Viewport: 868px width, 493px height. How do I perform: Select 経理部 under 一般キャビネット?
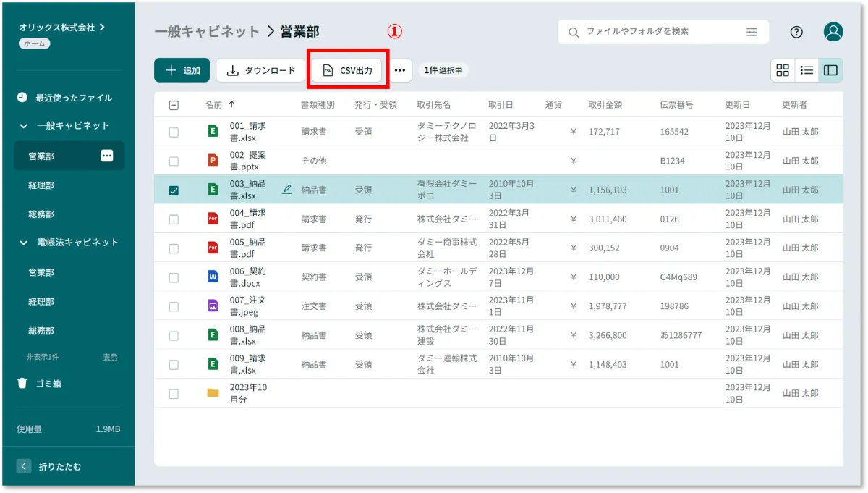[x=41, y=185]
